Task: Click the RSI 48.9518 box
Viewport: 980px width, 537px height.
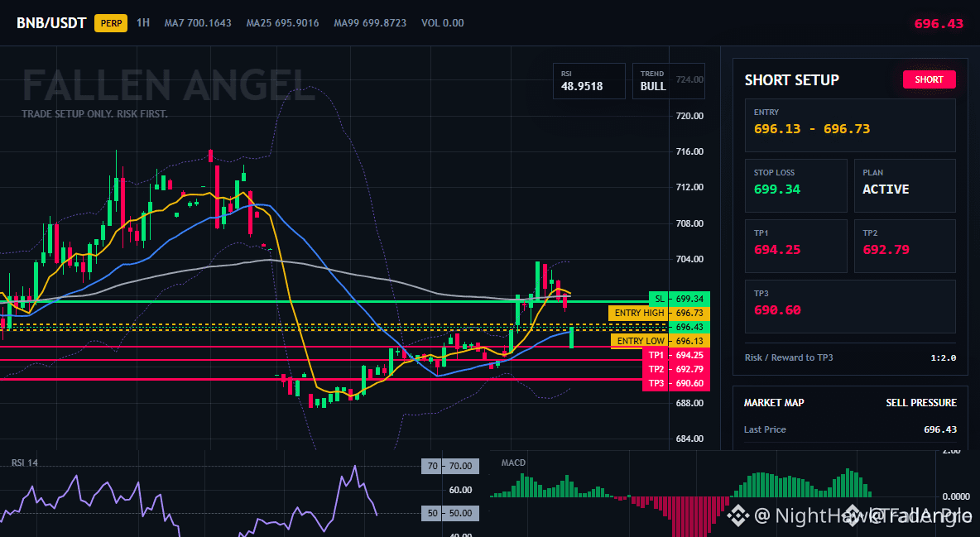Action: [x=588, y=80]
